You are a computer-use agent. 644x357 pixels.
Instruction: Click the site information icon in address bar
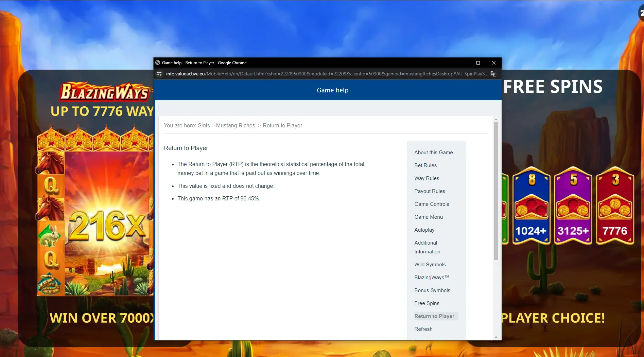(159, 74)
